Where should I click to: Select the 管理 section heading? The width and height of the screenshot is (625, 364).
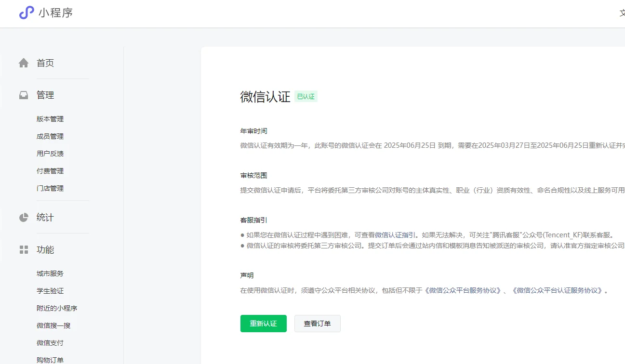[x=45, y=95]
